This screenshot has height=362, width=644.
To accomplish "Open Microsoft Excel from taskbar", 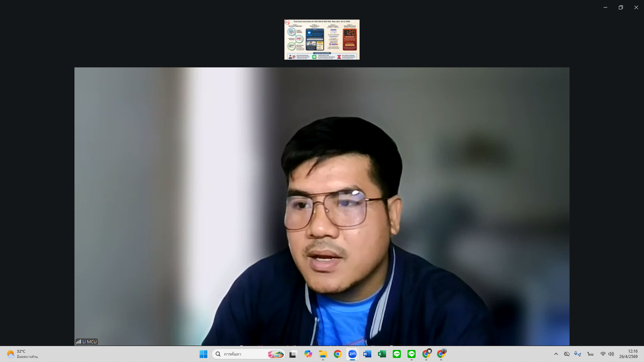I will pyautogui.click(x=382, y=354).
